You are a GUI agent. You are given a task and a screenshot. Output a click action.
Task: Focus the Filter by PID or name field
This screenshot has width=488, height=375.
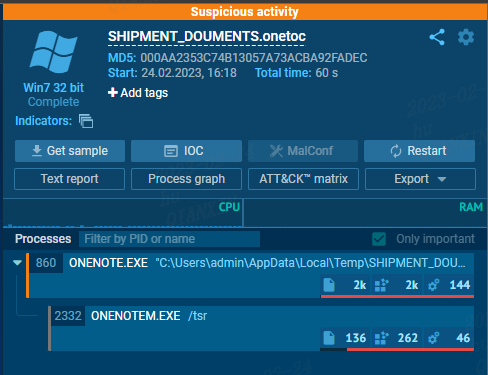[x=169, y=239]
